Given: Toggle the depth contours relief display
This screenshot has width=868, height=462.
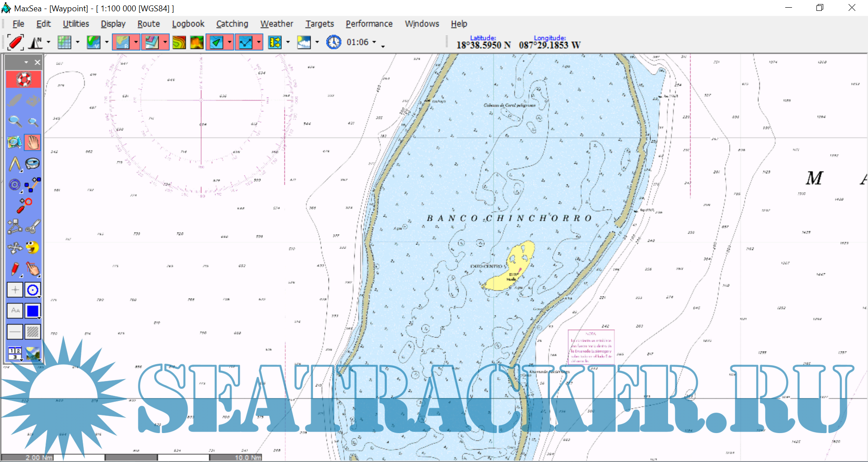Looking at the screenshot, I should [x=179, y=43].
